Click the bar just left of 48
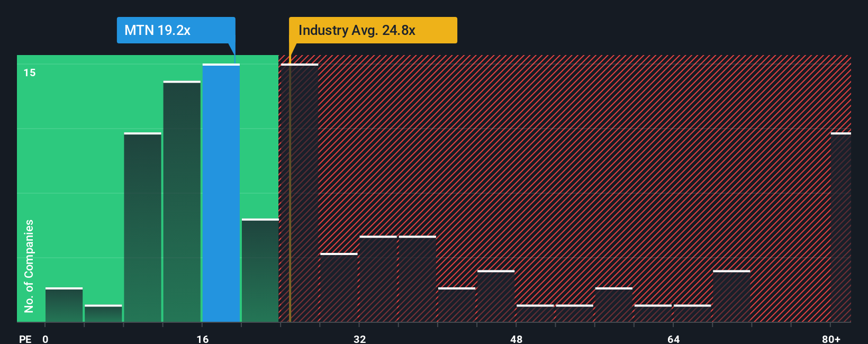 [496, 296]
